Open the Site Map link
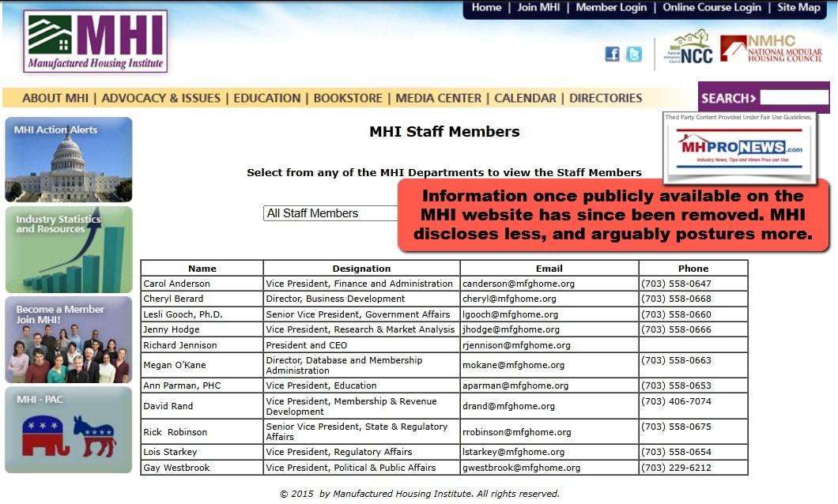838x504 pixels. click(x=798, y=7)
